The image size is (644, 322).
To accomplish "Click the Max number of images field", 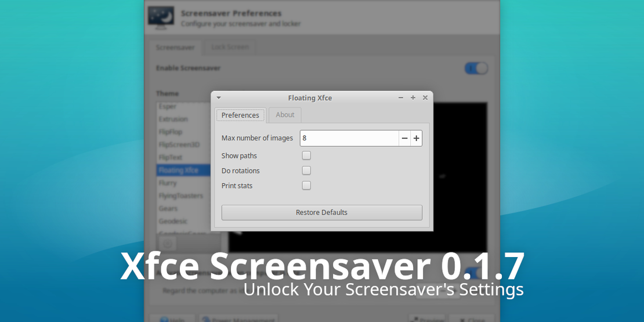I will [x=349, y=139].
